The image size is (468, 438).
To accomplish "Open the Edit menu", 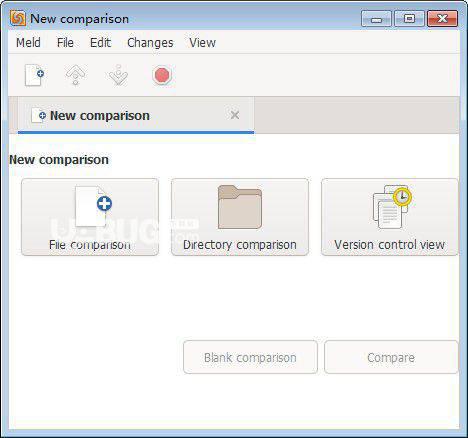I will coord(100,43).
